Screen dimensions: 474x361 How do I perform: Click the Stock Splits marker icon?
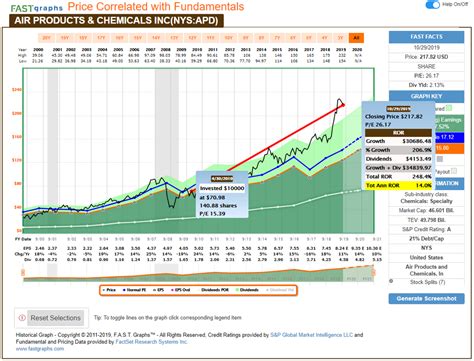(x=391, y=281)
